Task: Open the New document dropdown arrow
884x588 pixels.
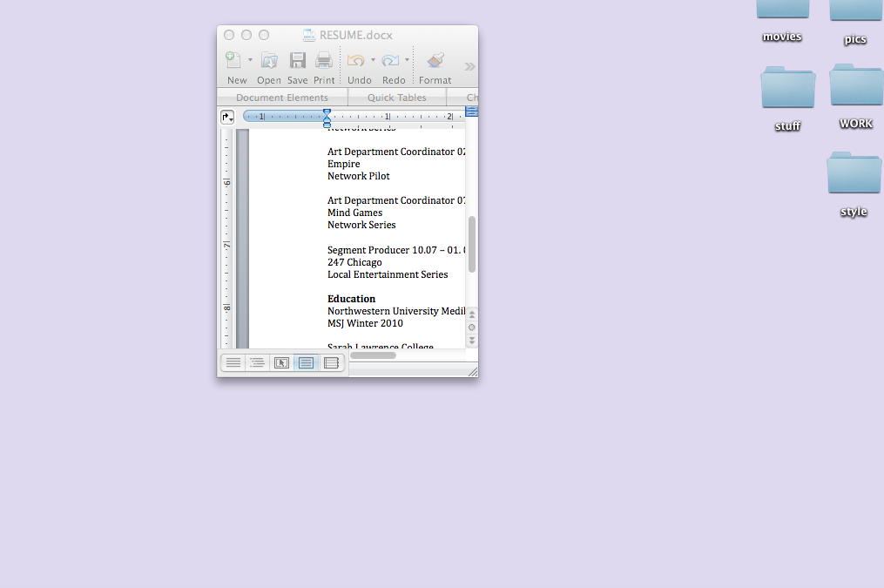Action: point(250,60)
